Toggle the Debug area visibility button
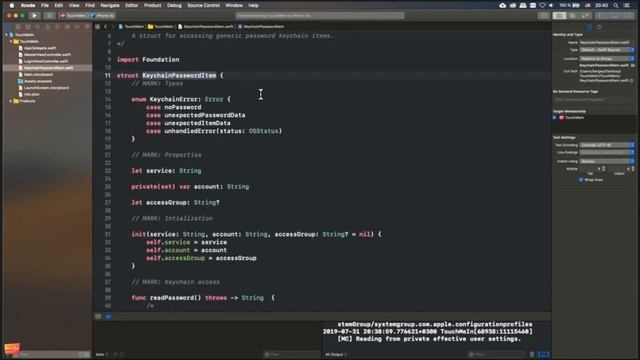 coord(615,16)
